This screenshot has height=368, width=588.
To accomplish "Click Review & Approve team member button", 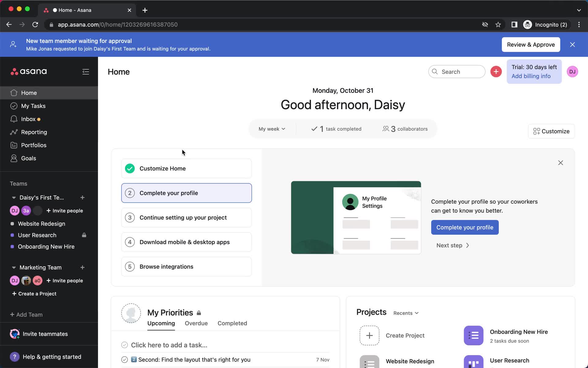I will [x=531, y=44].
